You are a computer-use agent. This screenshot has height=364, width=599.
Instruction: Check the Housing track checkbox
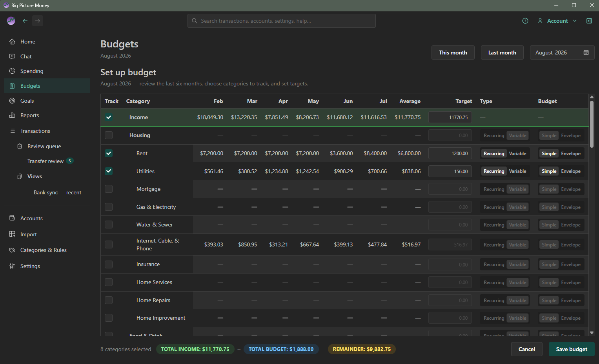click(109, 135)
